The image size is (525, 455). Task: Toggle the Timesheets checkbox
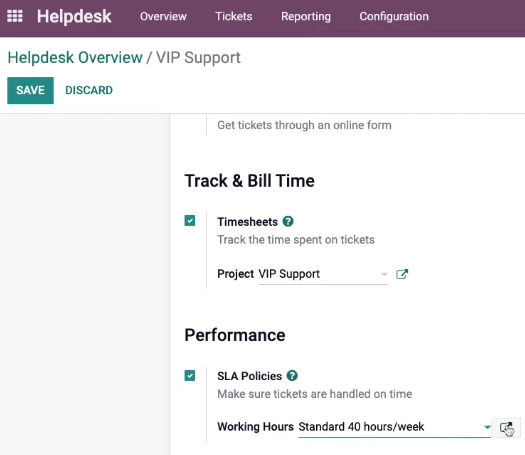tap(190, 221)
